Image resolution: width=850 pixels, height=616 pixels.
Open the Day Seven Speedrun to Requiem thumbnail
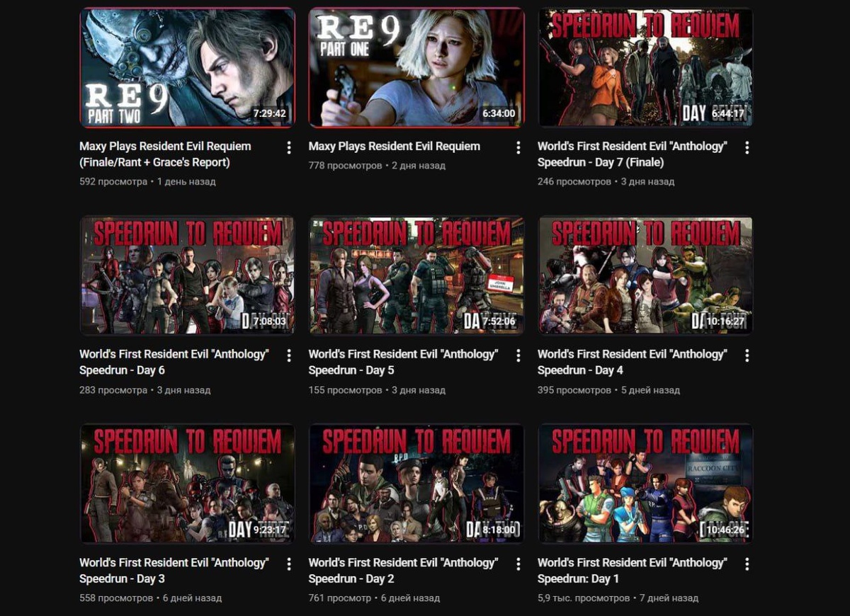tap(645, 67)
